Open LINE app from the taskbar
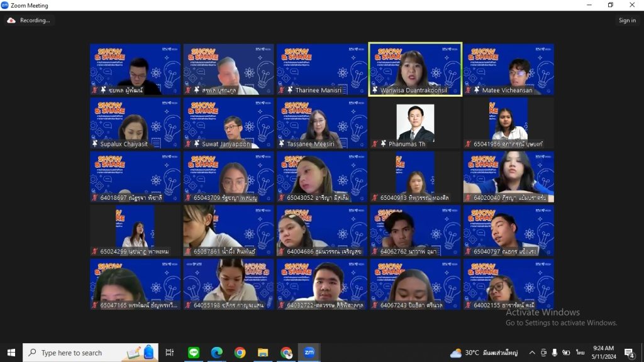This screenshot has width=644, height=362. click(x=194, y=353)
